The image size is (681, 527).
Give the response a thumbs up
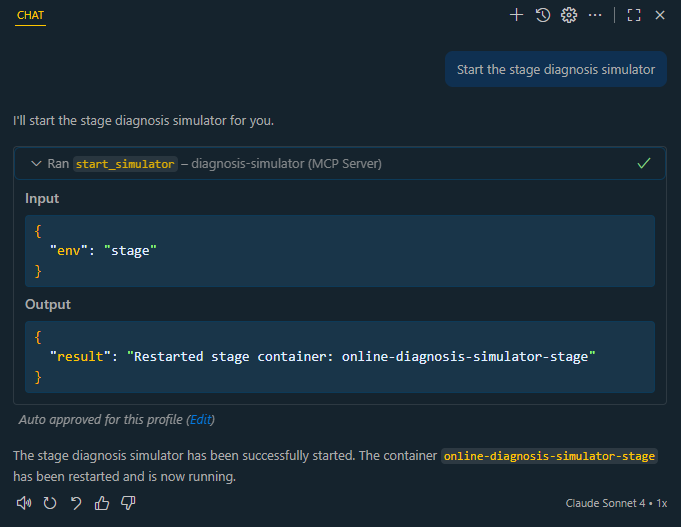[102, 503]
